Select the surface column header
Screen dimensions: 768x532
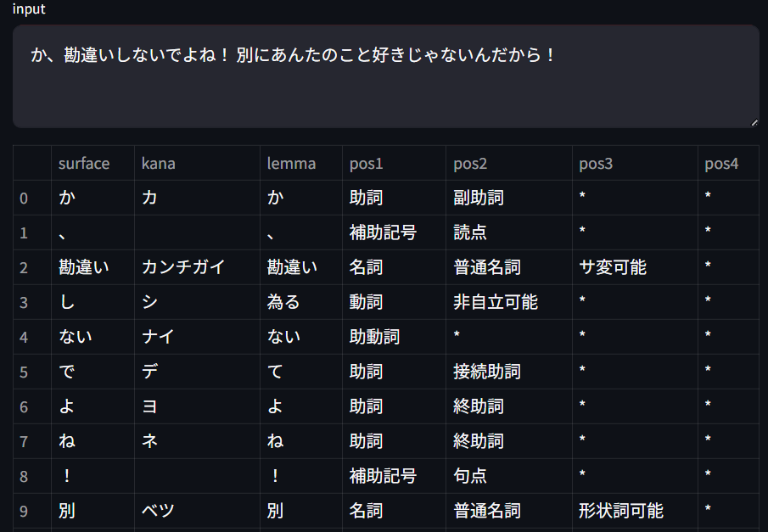pos(93,163)
